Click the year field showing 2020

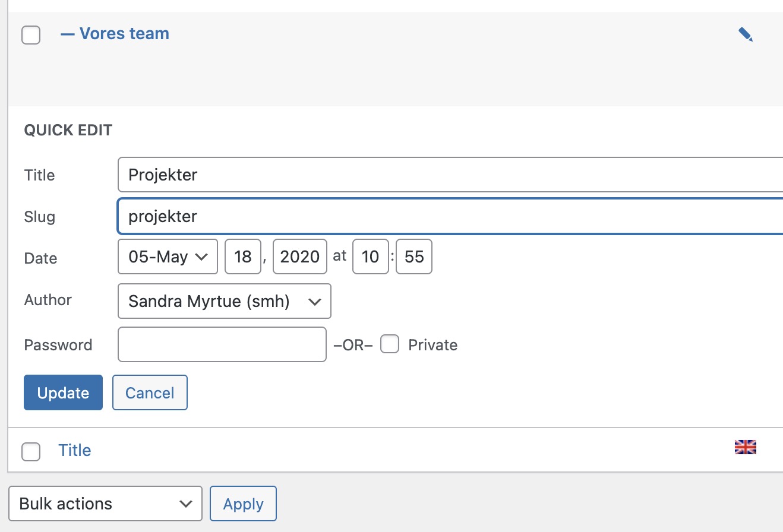coord(299,256)
